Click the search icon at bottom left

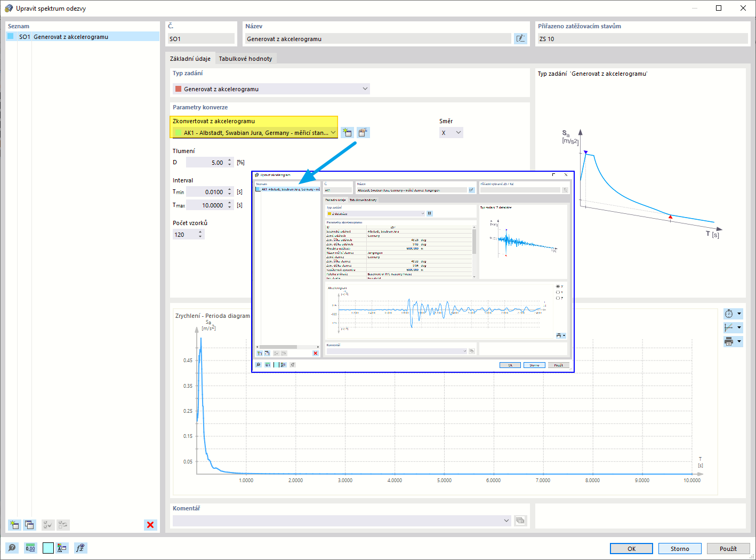pyautogui.click(x=12, y=548)
